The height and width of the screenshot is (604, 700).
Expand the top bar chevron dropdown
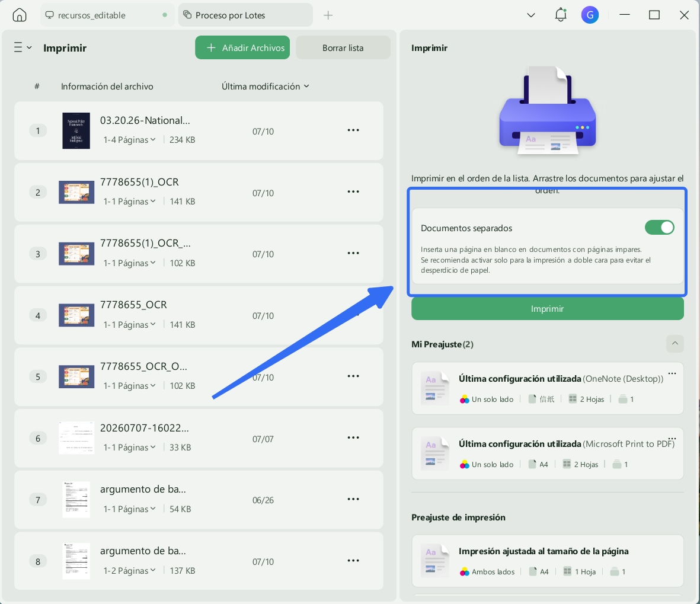click(531, 15)
